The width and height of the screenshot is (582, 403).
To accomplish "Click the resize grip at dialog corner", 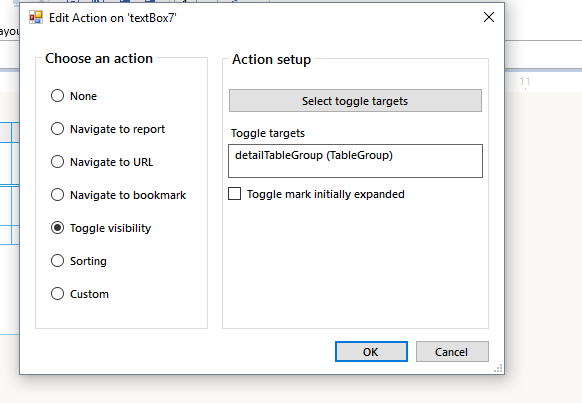I will [x=498, y=368].
